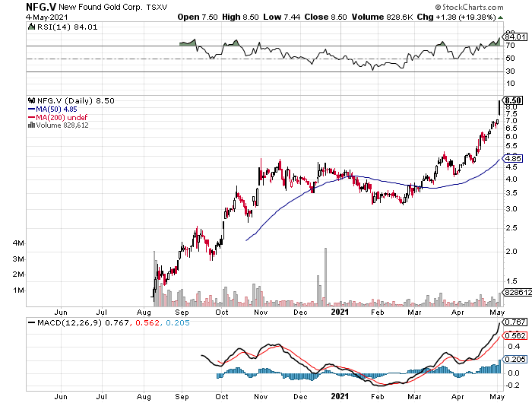This screenshot has width=532, height=403.
Task: Click the 84.01 RSI value tag on the axis
Action: pos(515,36)
